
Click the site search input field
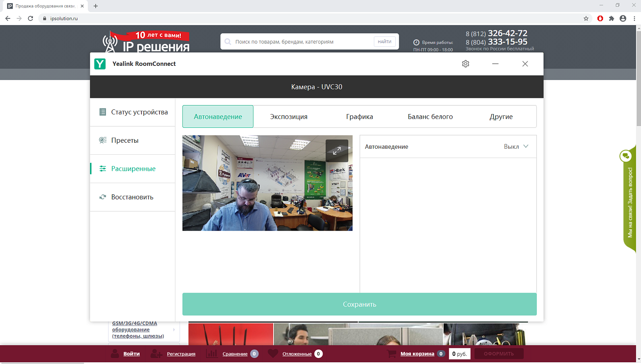[301, 42]
